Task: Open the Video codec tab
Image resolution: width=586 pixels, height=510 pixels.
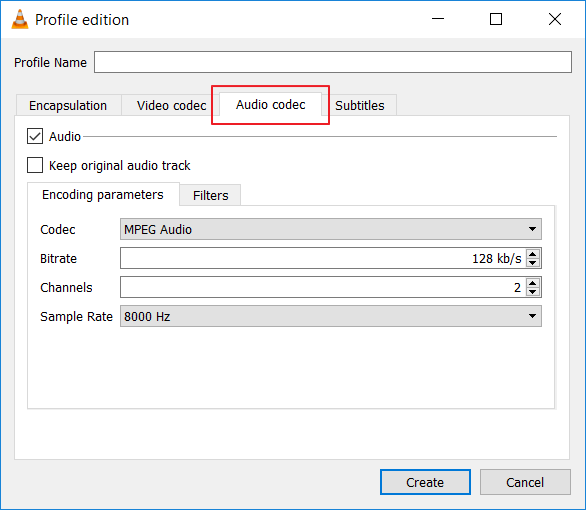Action: 171,105
